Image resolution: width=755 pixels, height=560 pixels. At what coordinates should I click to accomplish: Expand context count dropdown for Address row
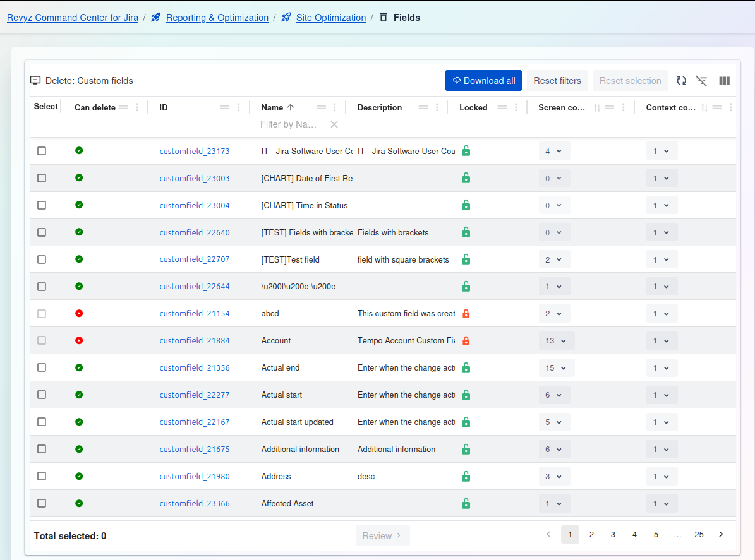point(661,477)
